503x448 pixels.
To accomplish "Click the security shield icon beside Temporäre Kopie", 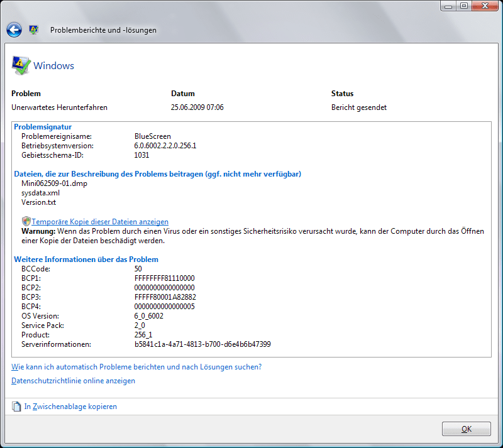I will coord(26,221).
